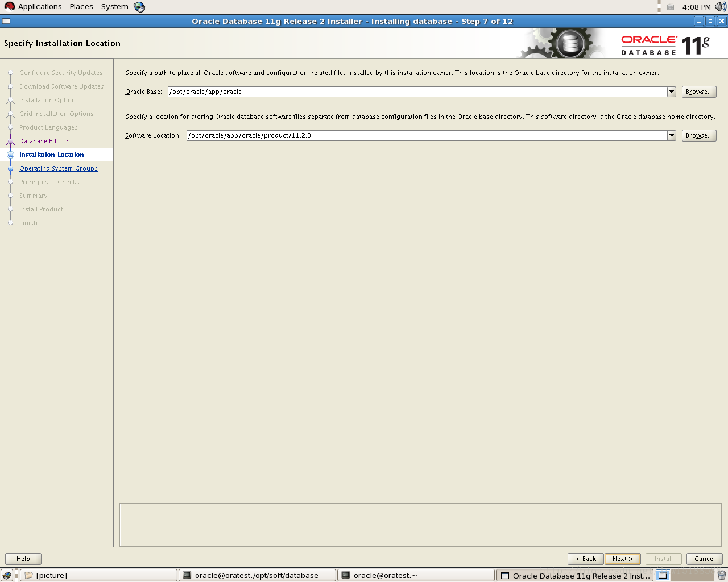This screenshot has width=728, height=582.
Task: Click Browse button for Software Location
Action: tap(699, 135)
